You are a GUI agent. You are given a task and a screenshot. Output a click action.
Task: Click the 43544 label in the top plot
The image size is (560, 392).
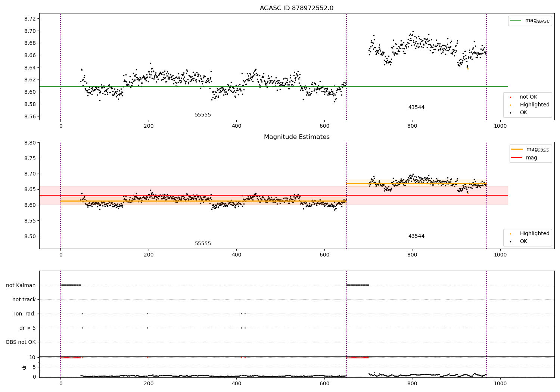click(x=416, y=108)
